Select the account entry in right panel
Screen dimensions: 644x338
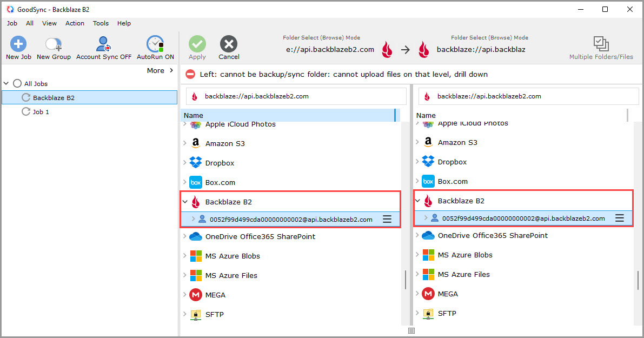[x=523, y=218]
